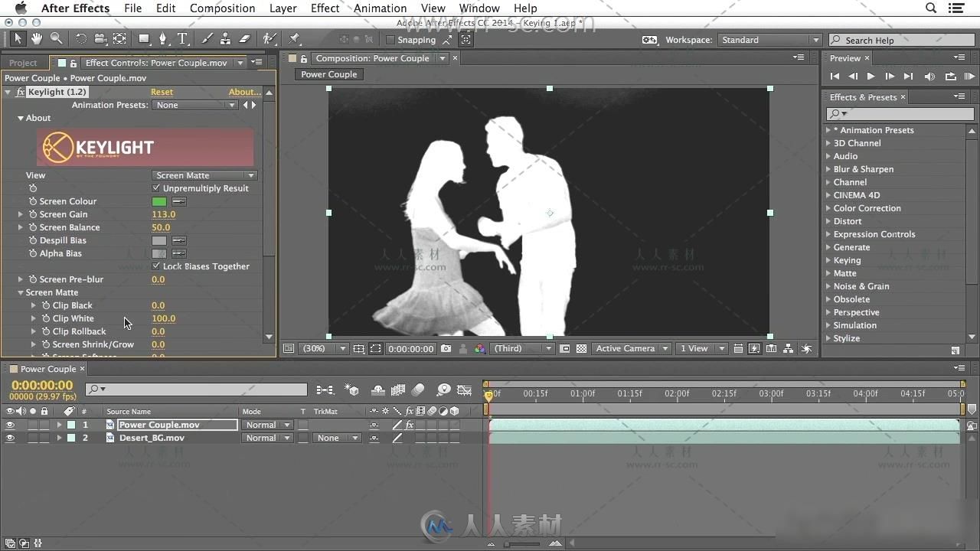Toggle fx switch on Power Couple.mov layer
Viewport: 980px width, 551px height.
(410, 425)
